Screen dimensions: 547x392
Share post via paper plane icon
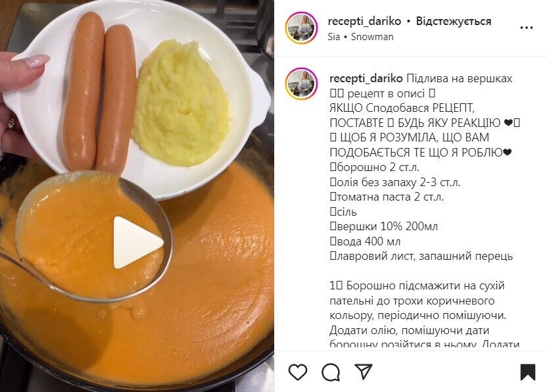coord(364,372)
